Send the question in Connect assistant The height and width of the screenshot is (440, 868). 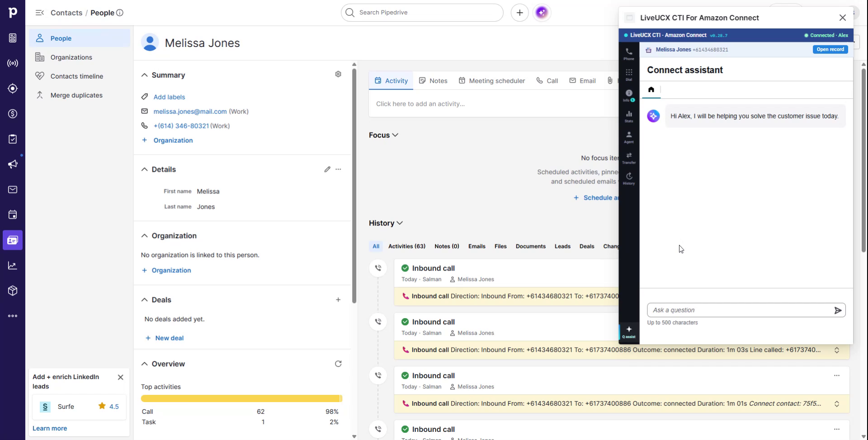pos(838,310)
